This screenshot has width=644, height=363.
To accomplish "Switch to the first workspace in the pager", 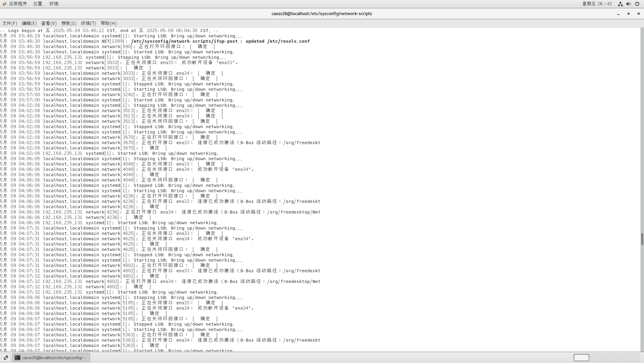I will coord(581,358).
